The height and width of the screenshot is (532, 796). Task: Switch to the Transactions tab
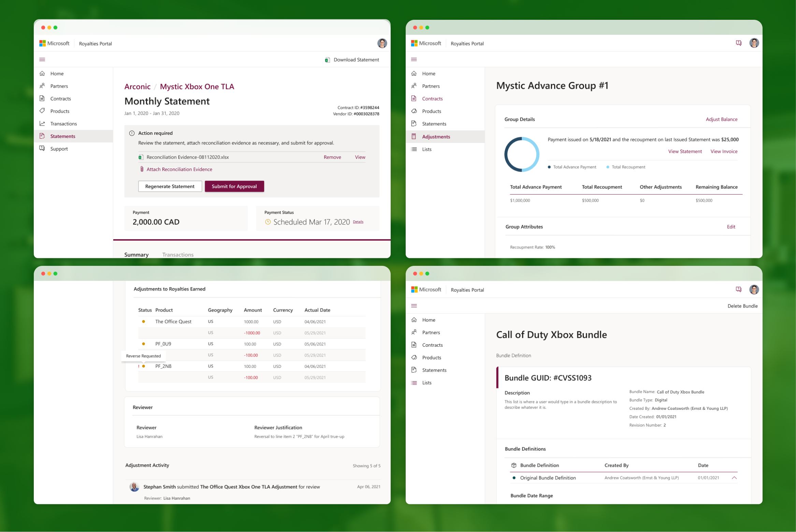pos(178,255)
